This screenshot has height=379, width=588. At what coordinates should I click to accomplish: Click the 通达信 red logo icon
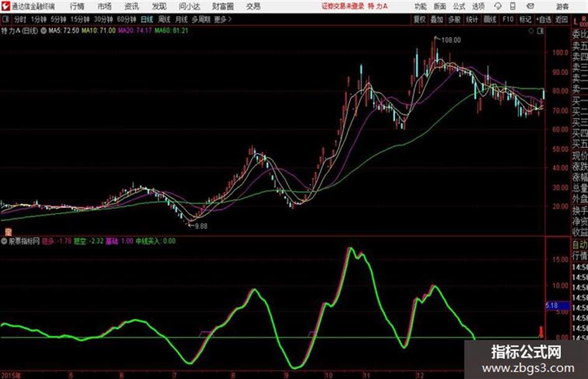coord(6,6)
